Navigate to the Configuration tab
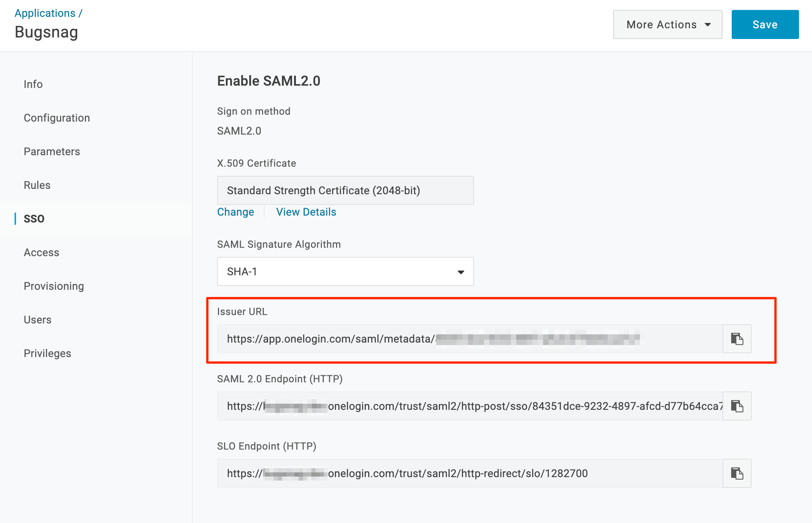812x523 pixels. click(x=58, y=117)
